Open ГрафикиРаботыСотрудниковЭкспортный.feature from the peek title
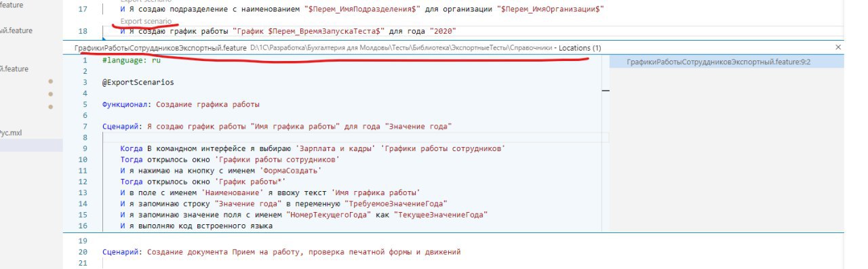868x269 pixels. (160, 48)
